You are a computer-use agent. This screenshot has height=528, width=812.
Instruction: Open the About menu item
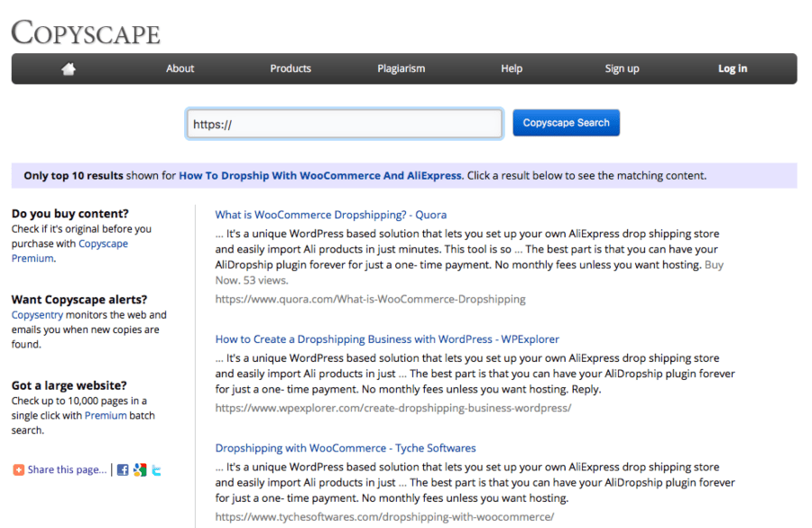point(180,69)
